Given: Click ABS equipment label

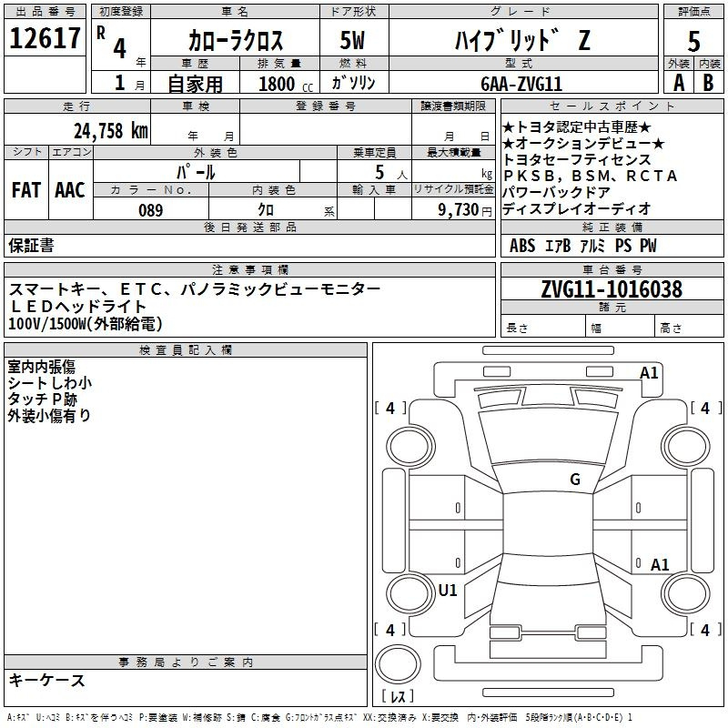Looking at the screenshot, I should coord(522,246).
